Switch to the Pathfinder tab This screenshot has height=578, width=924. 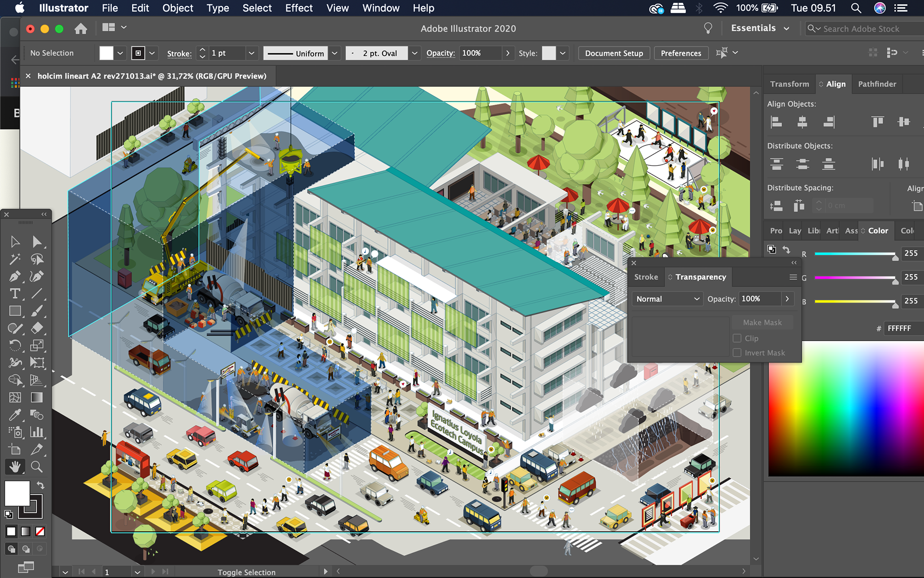877,84
